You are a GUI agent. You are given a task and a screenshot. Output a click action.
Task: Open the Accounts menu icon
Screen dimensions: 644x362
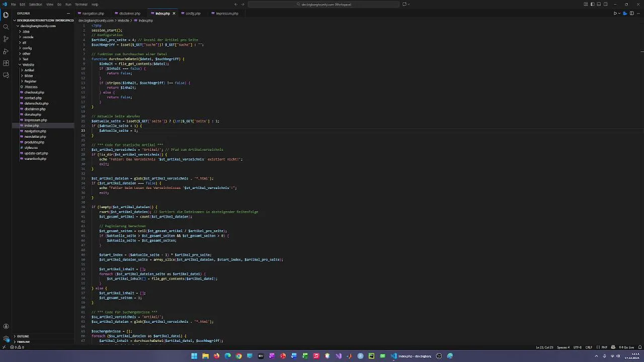(6, 326)
